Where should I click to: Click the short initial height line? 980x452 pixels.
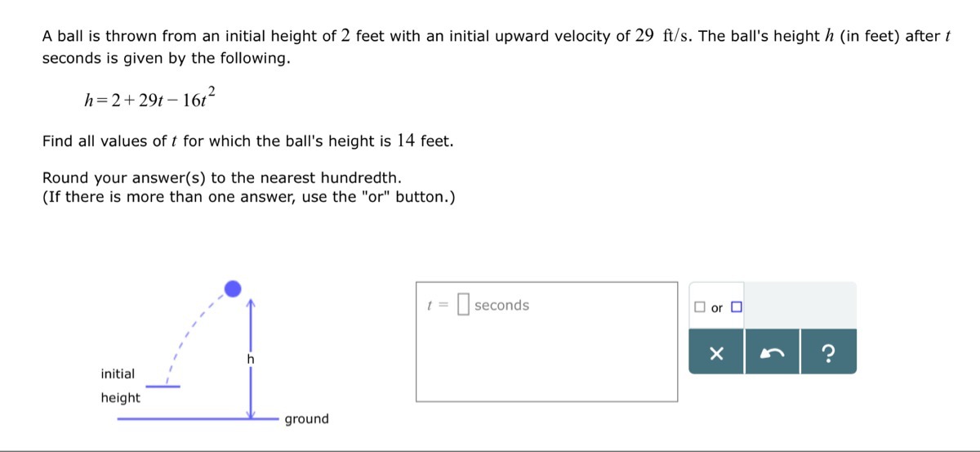(x=163, y=386)
